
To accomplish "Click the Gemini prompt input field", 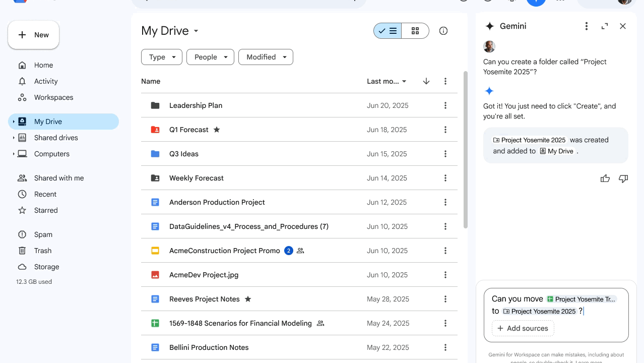I will [556, 315].
